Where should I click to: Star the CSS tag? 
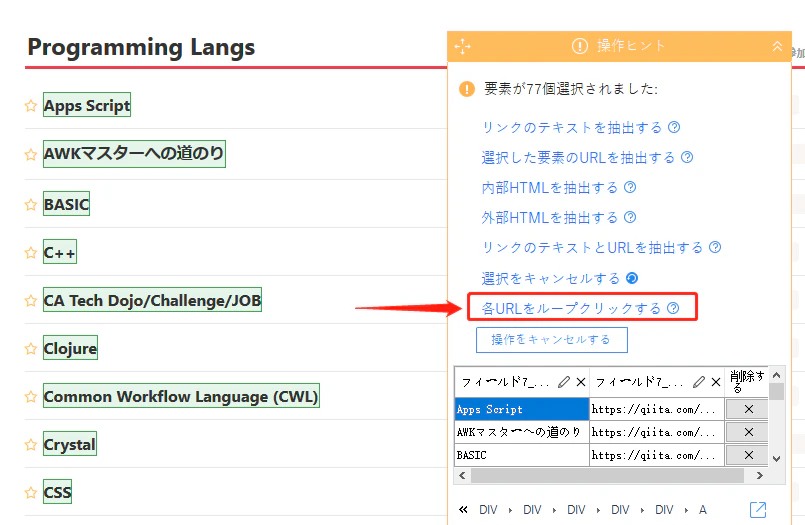coord(31,493)
